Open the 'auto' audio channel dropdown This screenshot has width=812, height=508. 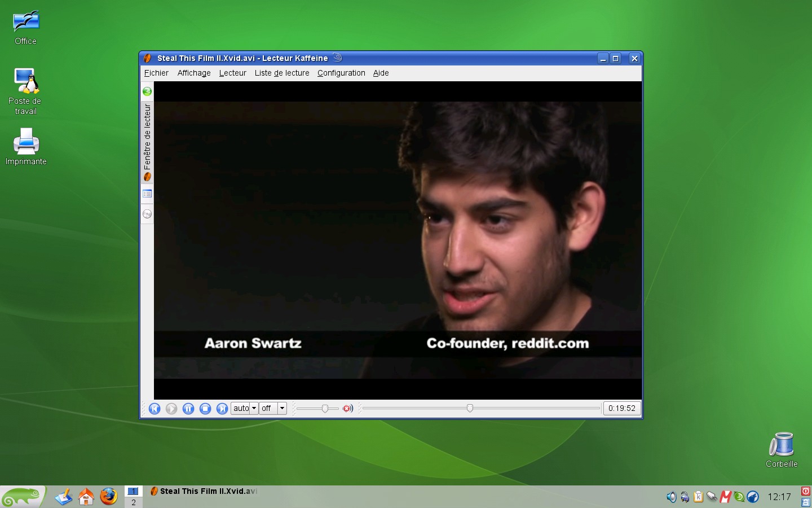point(244,408)
